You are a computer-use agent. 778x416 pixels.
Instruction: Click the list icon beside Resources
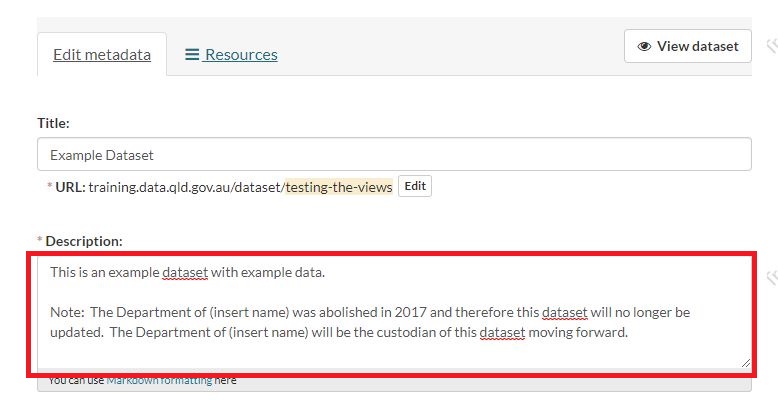(192, 55)
